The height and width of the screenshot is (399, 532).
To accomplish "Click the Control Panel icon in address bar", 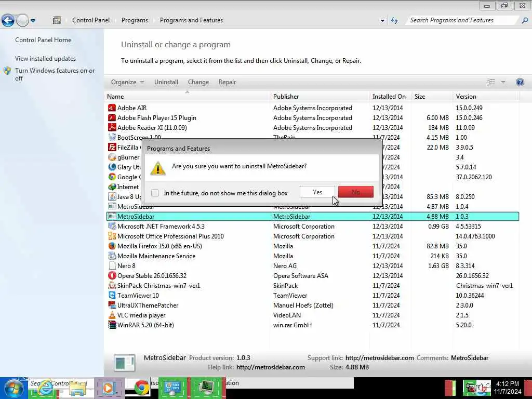I will click(x=57, y=20).
